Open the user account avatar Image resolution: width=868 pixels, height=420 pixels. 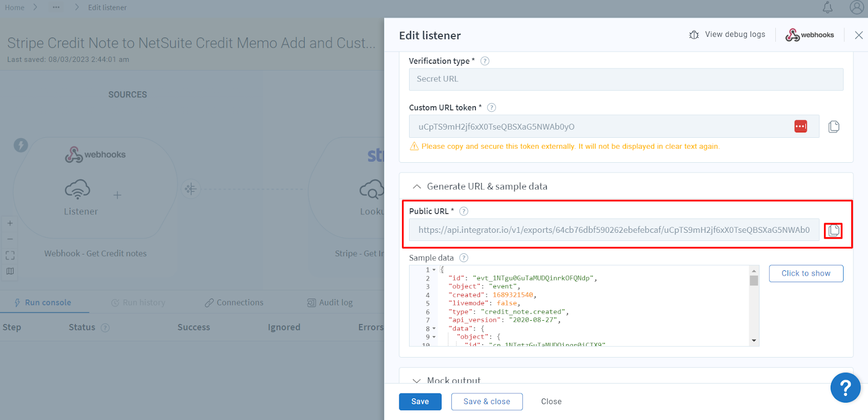click(x=857, y=7)
